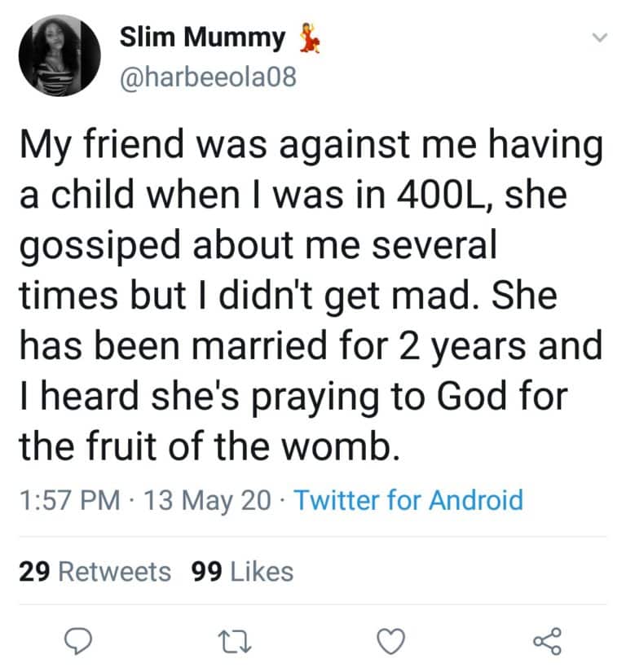The image size is (626, 672).
Task: Open Slim Mummy's profile picture
Action: 60,56
